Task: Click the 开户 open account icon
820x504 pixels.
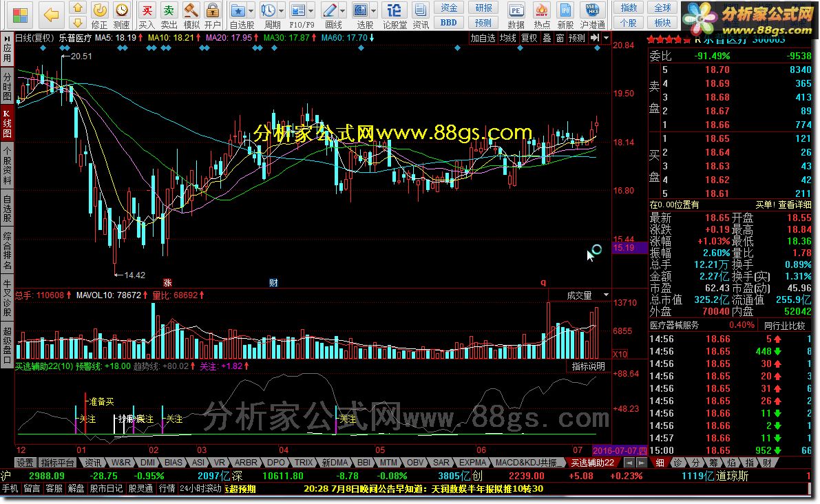Action: point(212,15)
